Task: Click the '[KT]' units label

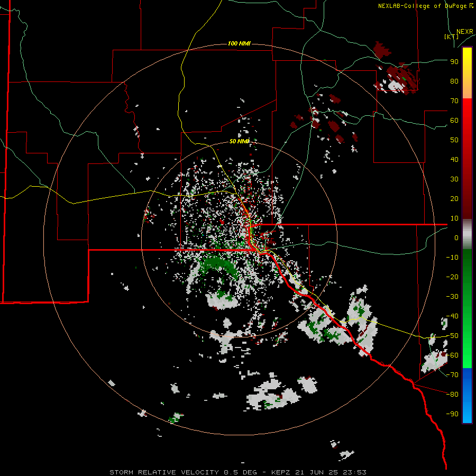Action: point(451,36)
